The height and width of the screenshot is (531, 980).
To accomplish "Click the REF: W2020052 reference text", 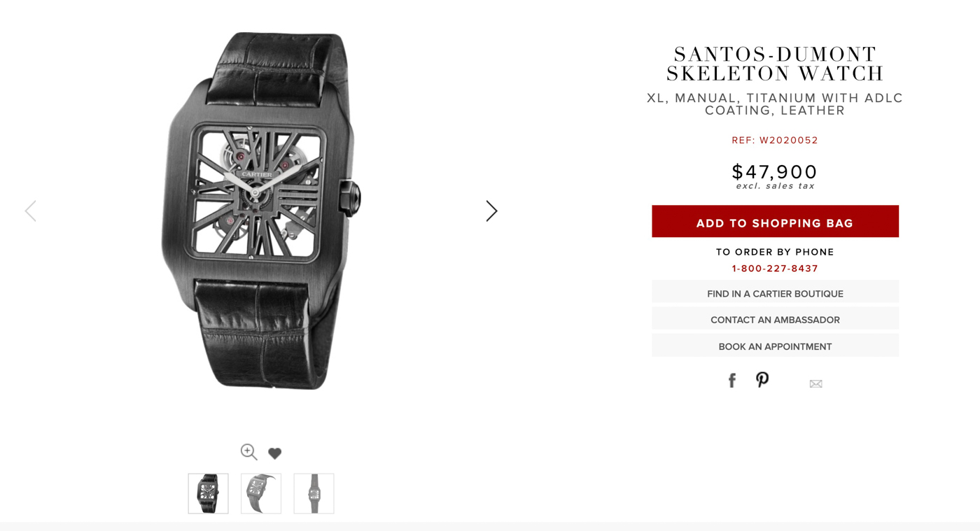I will (x=775, y=140).
